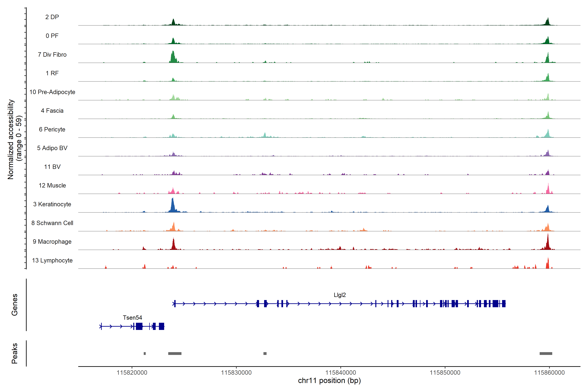Click the Peaks panel label
This screenshot has height=392, width=588.
click(15, 353)
